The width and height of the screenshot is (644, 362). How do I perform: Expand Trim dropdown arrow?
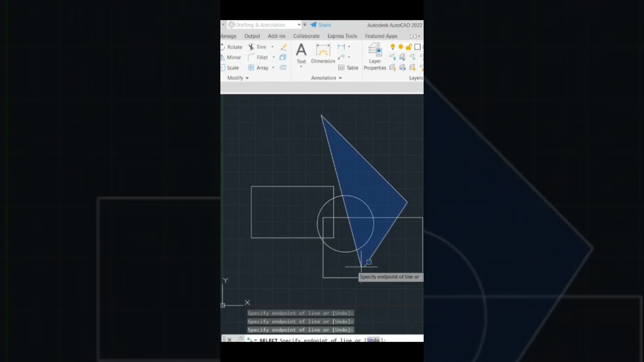click(x=273, y=47)
